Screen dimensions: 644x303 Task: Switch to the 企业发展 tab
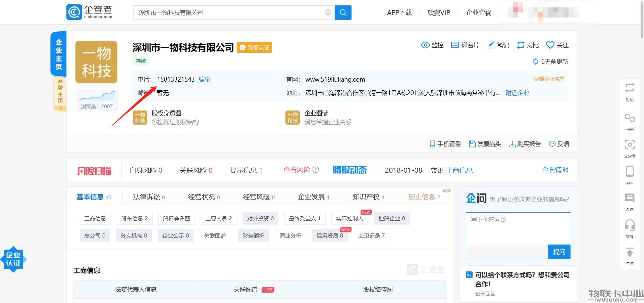[x=314, y=197]
